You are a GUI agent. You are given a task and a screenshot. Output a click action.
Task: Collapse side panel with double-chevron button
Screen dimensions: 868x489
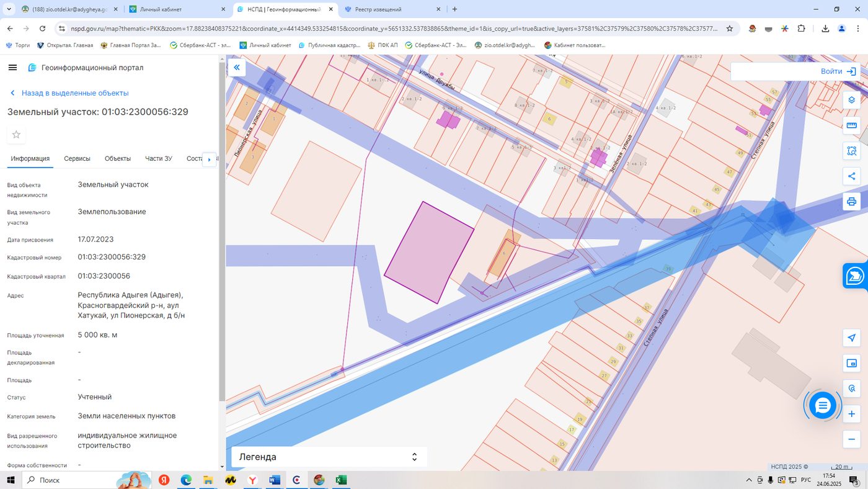tap(236, 67)
